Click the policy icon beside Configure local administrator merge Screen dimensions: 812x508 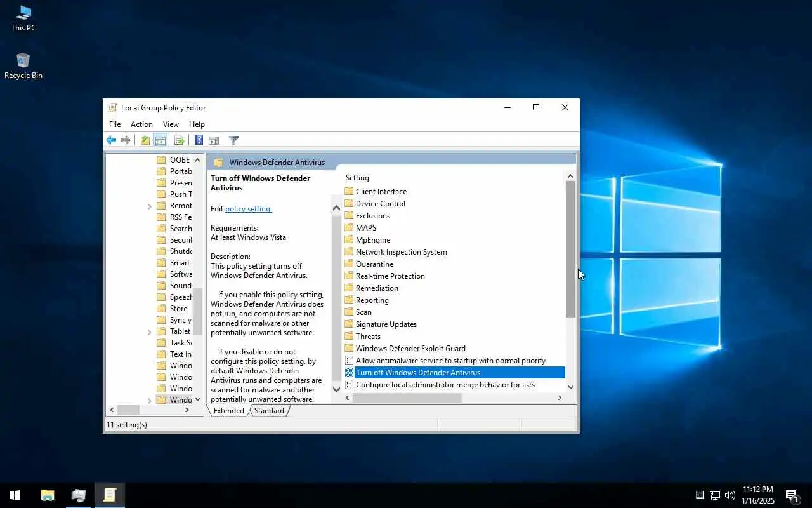click(x=349, y=385)
